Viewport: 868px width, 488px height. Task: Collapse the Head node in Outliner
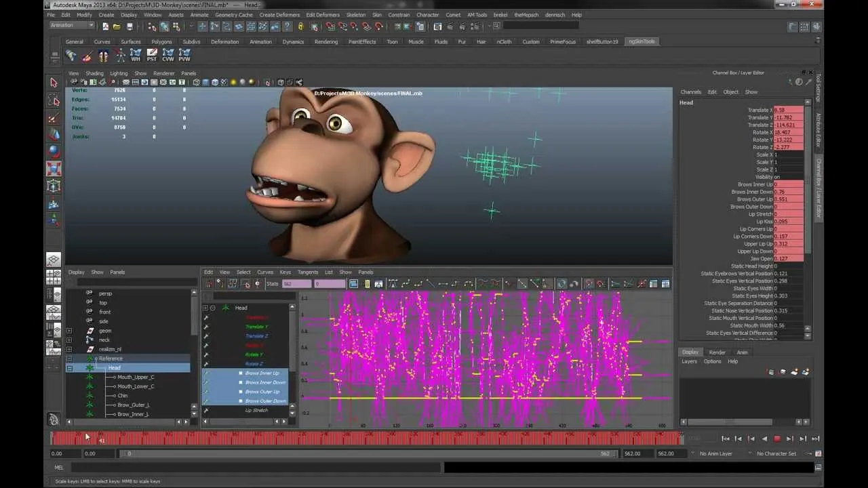(x=69, y=368)
